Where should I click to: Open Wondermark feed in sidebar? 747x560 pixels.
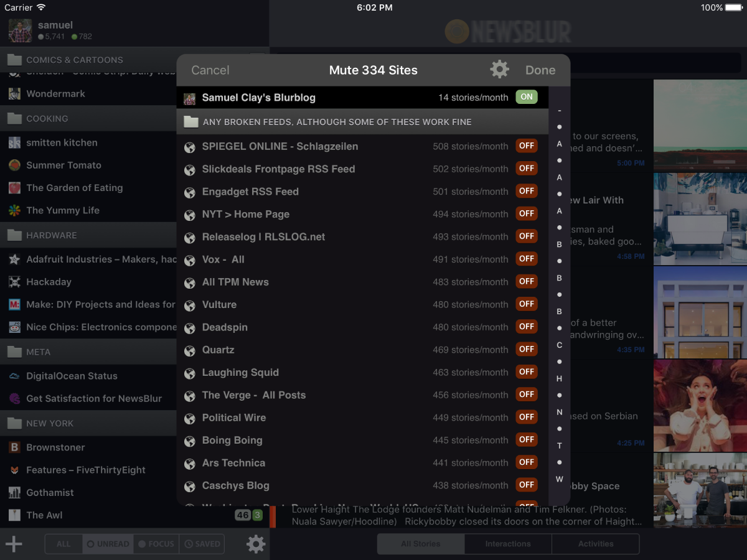pos(88,93)
